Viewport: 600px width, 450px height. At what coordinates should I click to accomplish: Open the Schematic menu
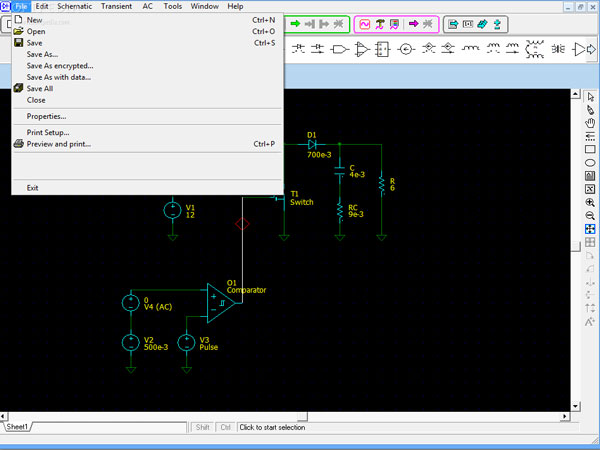[x=74, y=6]
